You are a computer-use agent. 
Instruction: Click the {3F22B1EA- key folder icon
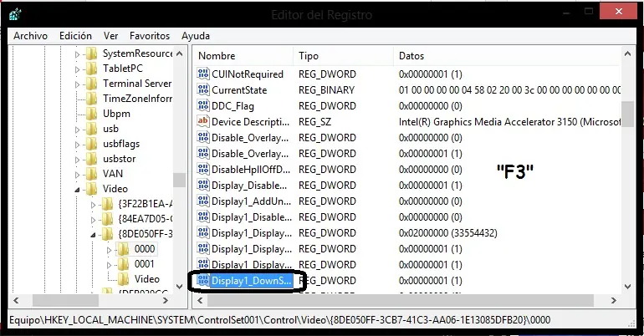tap(108, 204)
